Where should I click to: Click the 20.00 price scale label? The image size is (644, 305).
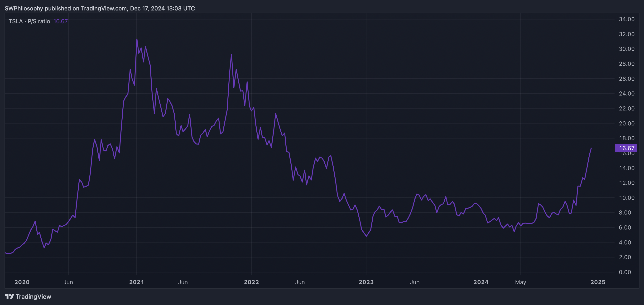pyautogui.click(x=626, y=123)
